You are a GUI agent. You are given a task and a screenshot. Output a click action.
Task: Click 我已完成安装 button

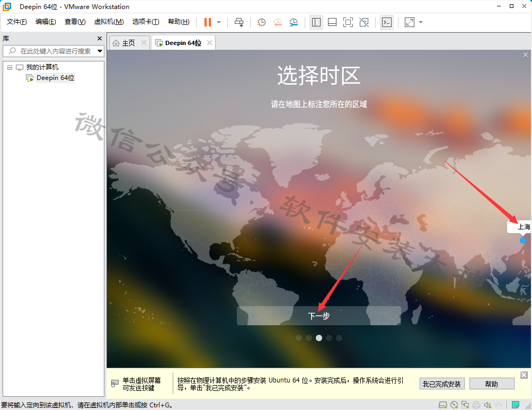tap(442, 384)
